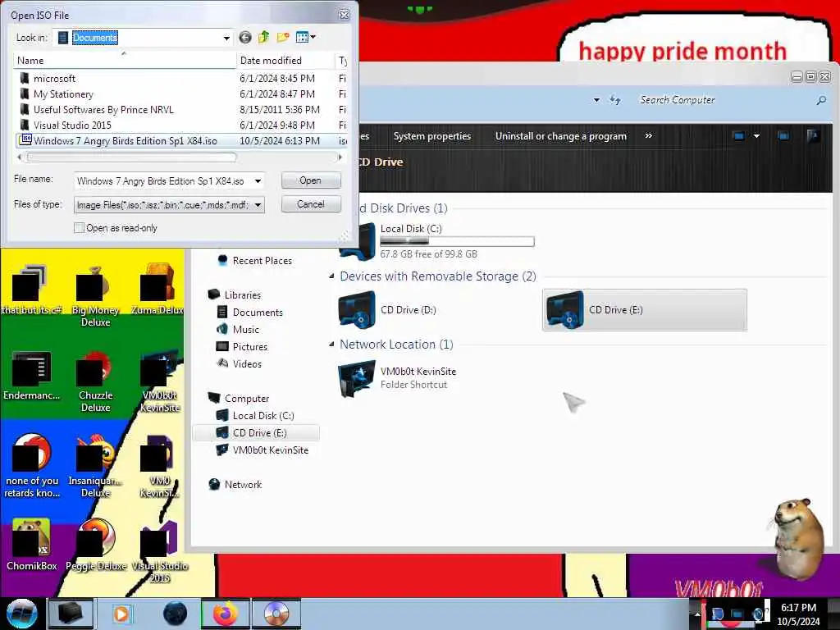Show more toolbar commands chevron

click(x=648, y=135)
